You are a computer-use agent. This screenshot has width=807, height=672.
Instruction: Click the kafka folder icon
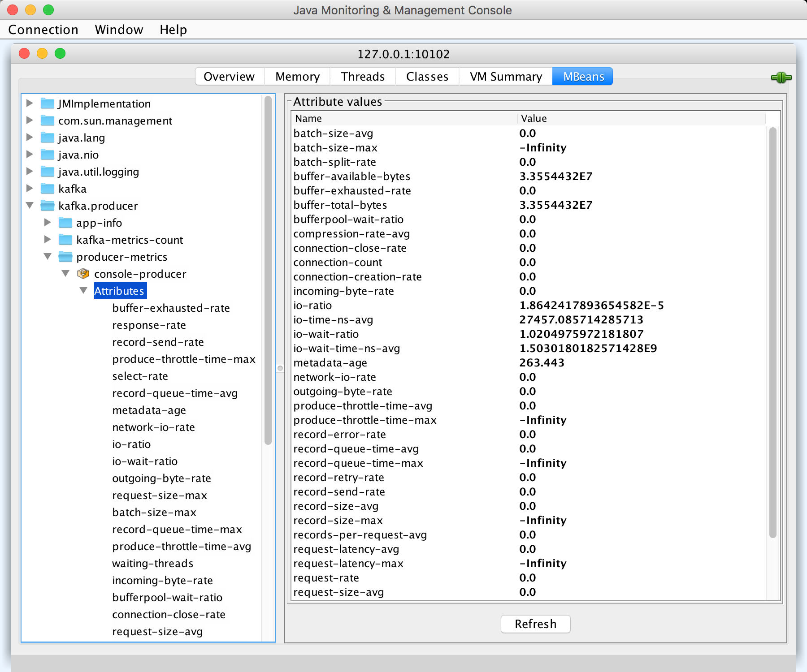[48, 189]
